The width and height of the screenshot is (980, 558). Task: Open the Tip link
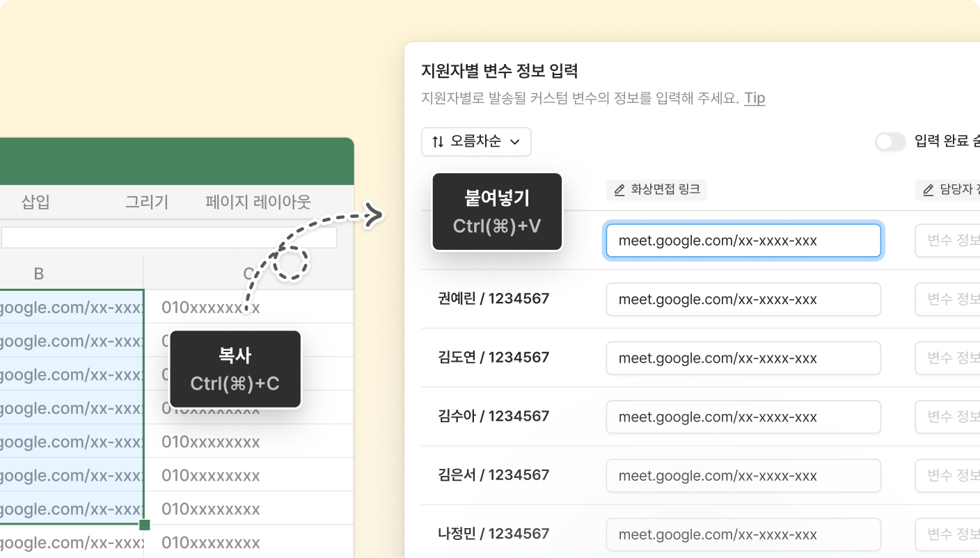754,98
